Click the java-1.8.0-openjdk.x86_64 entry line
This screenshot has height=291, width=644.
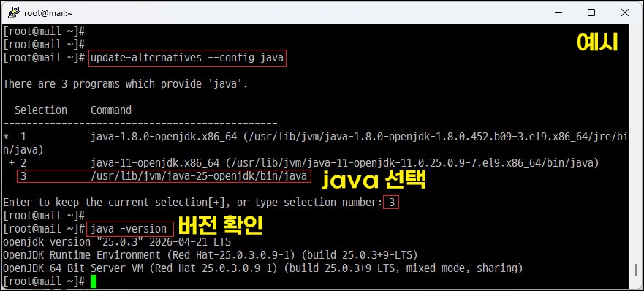click(x=316, y=143)
